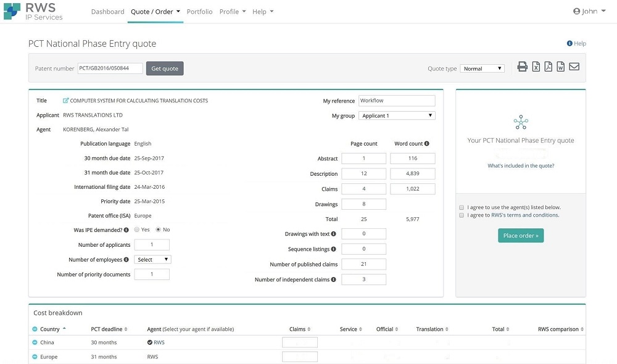Viewport: 617px width, 364px height.
Task: Click the Patent number input field
Action: pos(110,68)
